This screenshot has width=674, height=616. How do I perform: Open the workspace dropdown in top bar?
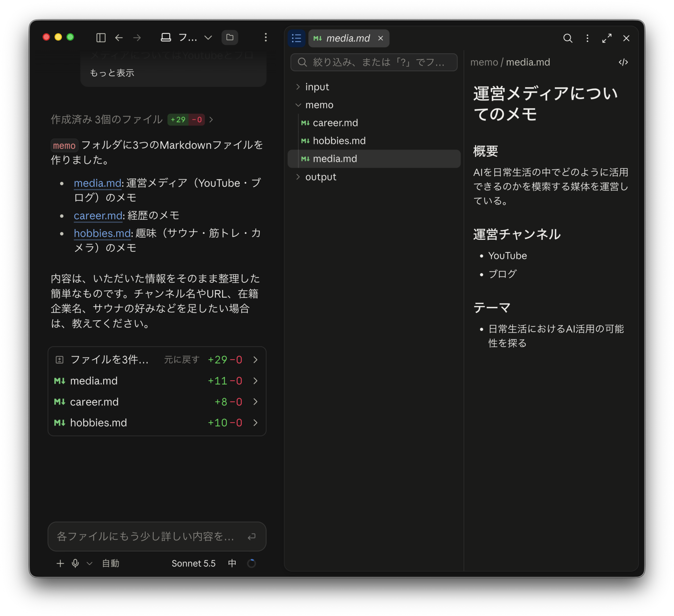tap(186, 38)
